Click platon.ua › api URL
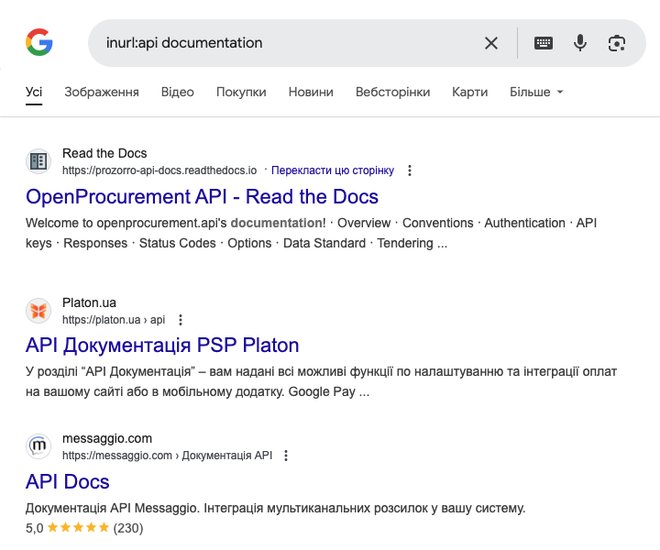Screen dimensions: 660x550 click(114, 320)
